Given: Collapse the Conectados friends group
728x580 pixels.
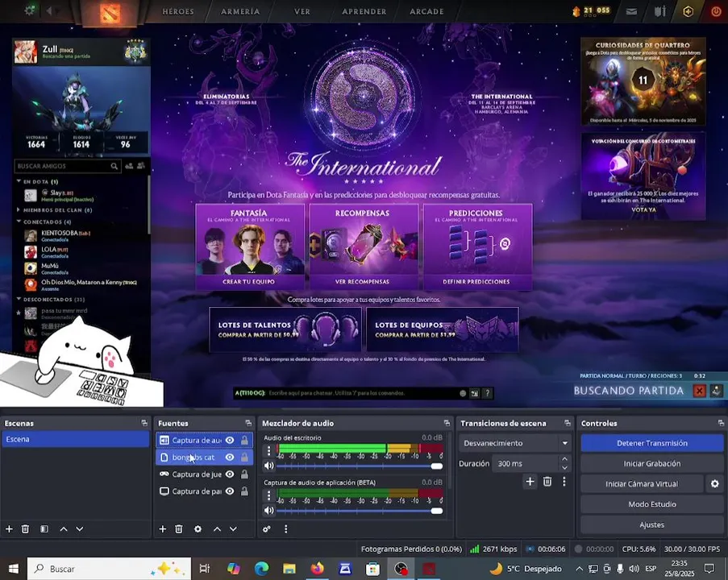Looking at the screenshot, I should [x=19, y=222].
